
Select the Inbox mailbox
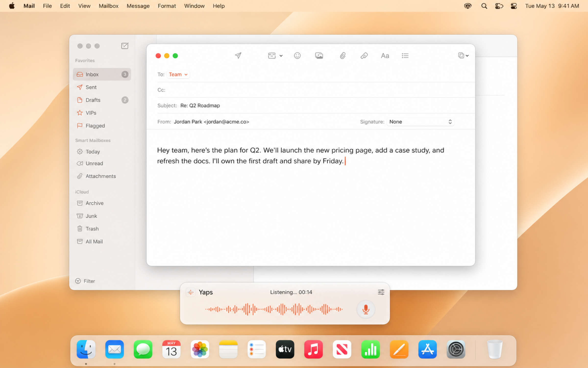click(102, 74)
